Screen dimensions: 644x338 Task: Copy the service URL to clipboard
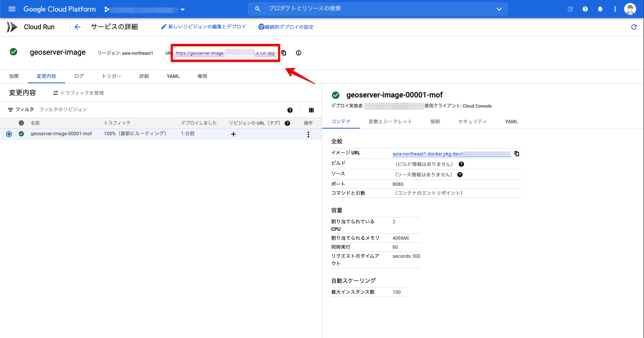coord(284,53)
